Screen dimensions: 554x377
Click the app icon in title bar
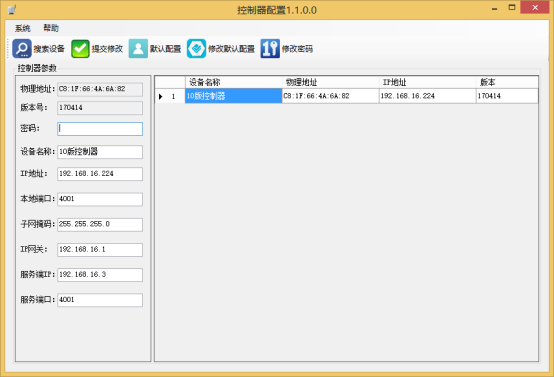coord(12,10)
